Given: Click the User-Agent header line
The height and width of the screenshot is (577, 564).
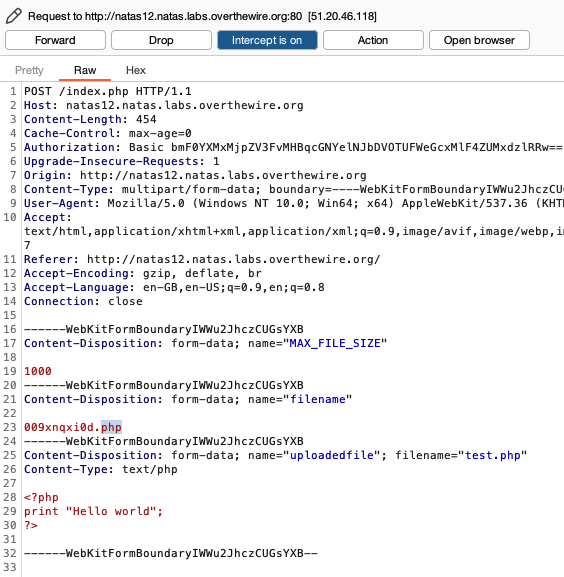Looking at the screenshot, I should [294, 203].
